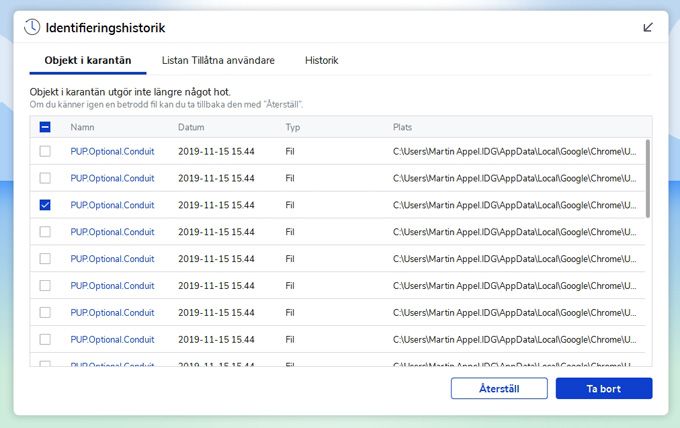Tick the checkbox in the first quarantine row
This screenshot has height=428, width=680.
45,151
